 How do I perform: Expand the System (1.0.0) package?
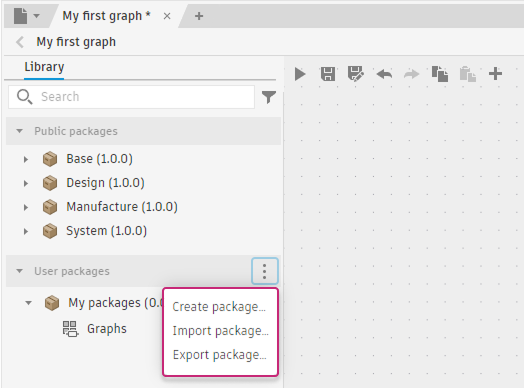pyautogui.click(x=26, y=231)
